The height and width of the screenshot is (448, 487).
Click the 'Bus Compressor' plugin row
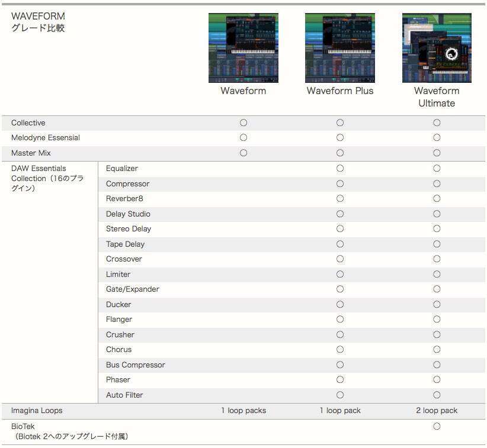[291, 365]
